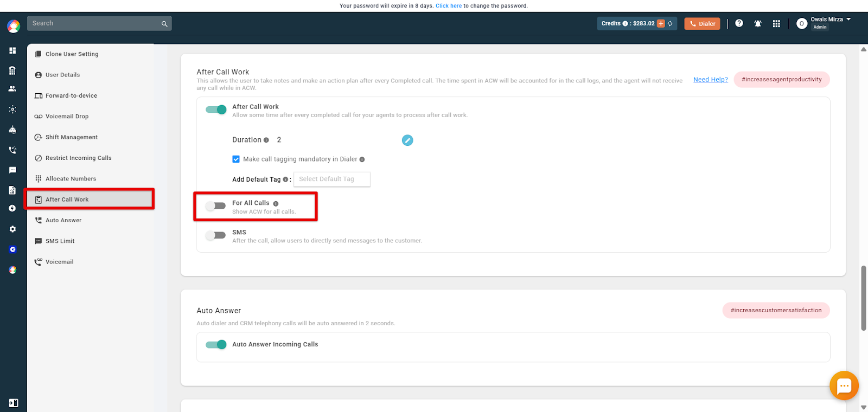The width and height of the screenshot is (868, 412).
Task: Click the orange plus to add credits
Action: pos(661,24)
